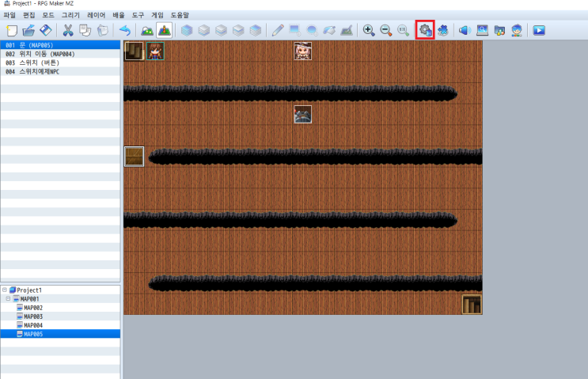The image size is (588, 379).
Task: Select the door event on the map
Action: (x=134, y=51)
